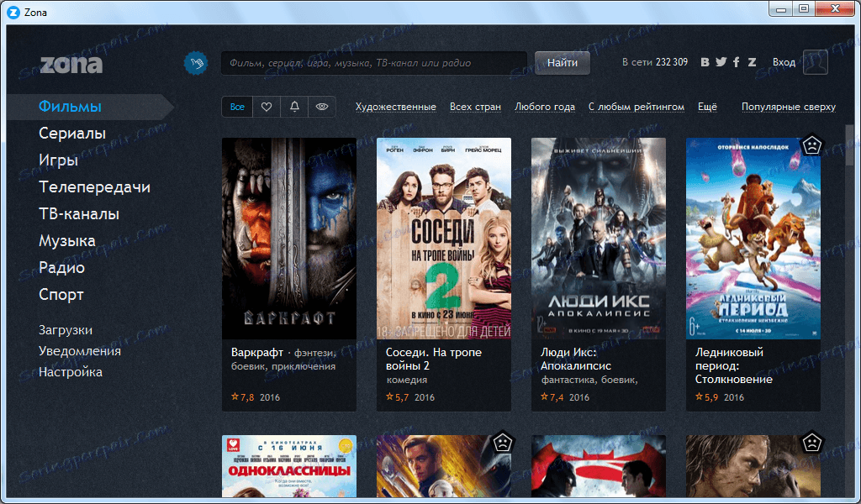This screenshot has height=504, width=861.
Task: Go to Сериалы section
Action: (72, 134)
